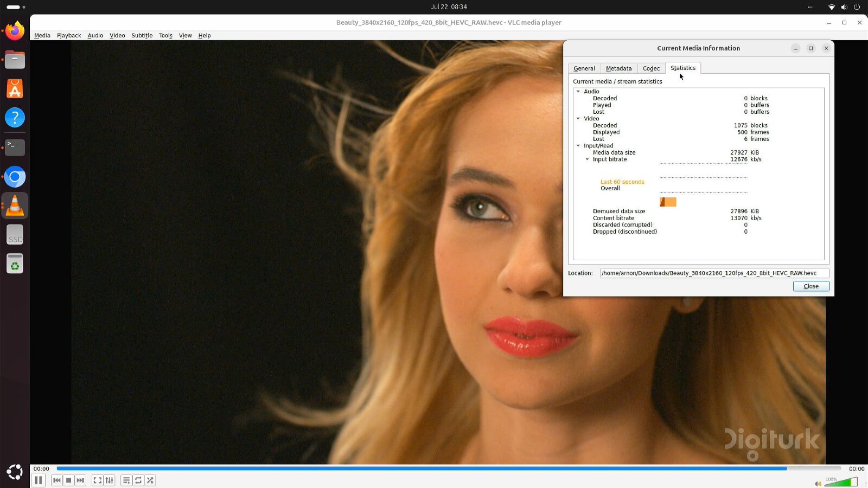868x488 pixels.
Task: Collapse the Audio statistics group
Action: tap(578, 92)
